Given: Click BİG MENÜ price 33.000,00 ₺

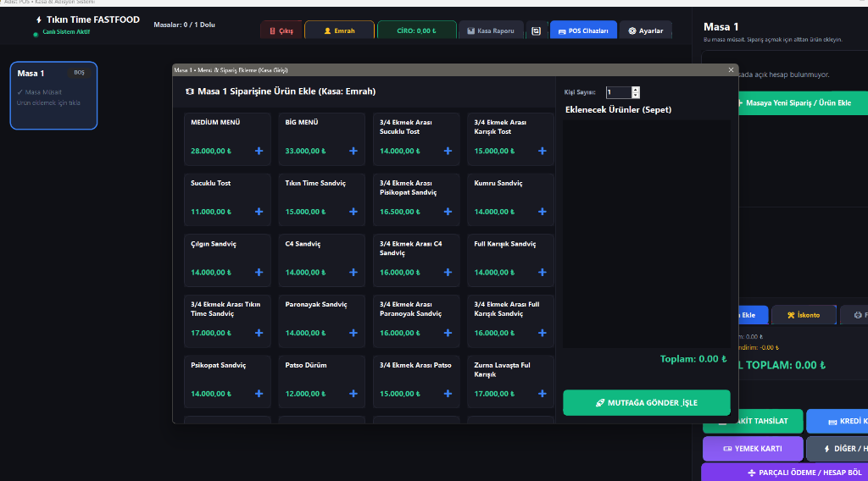Looking at the screenshot, I should tap(305, 151).
